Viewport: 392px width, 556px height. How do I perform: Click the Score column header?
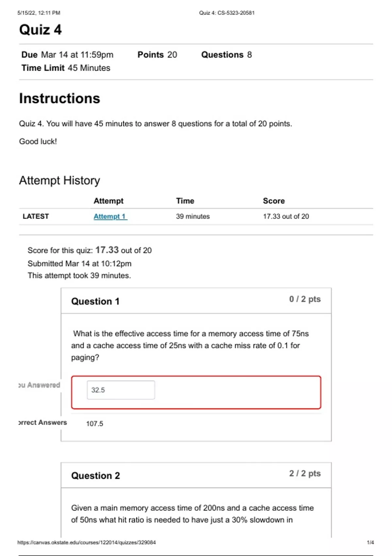click(x=274, y=201)
